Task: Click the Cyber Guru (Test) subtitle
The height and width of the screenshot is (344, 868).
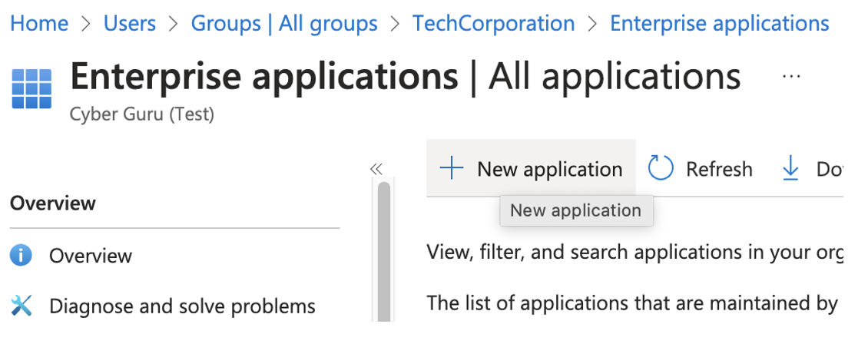Action: tap(141, 114)
